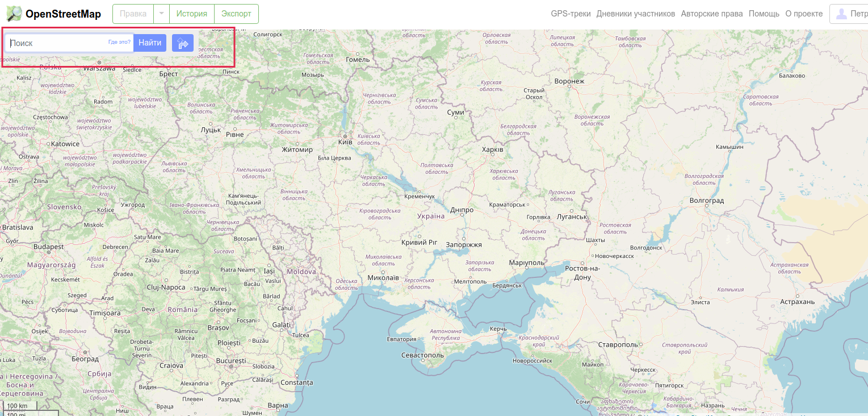Click the OpenStreetMap title text
Screen dimensions: 868x416
tap(63, 14)
